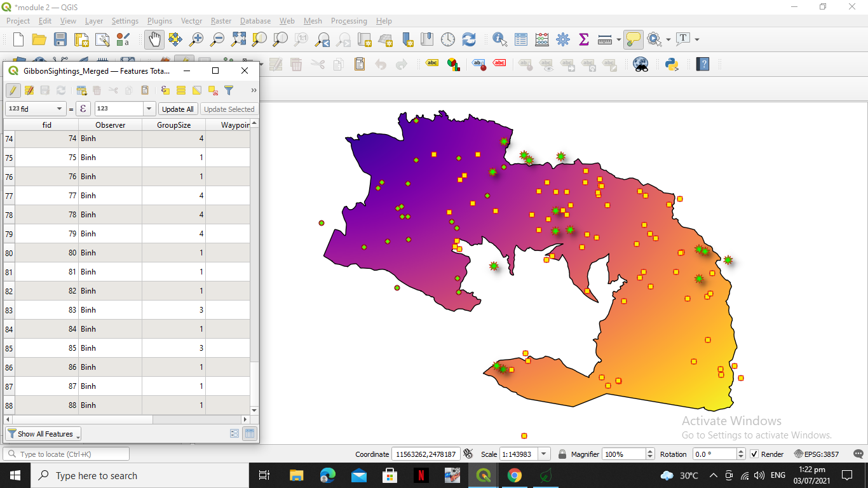Screen dimensions: 868x488
Task: Open the Scale dropdown in status bar
Action: tap(543, 454)
